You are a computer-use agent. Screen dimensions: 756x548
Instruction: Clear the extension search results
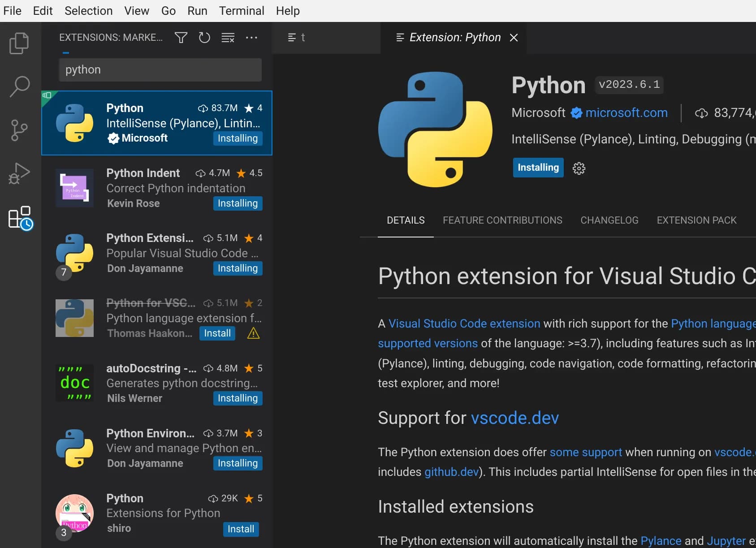point(228,38)
